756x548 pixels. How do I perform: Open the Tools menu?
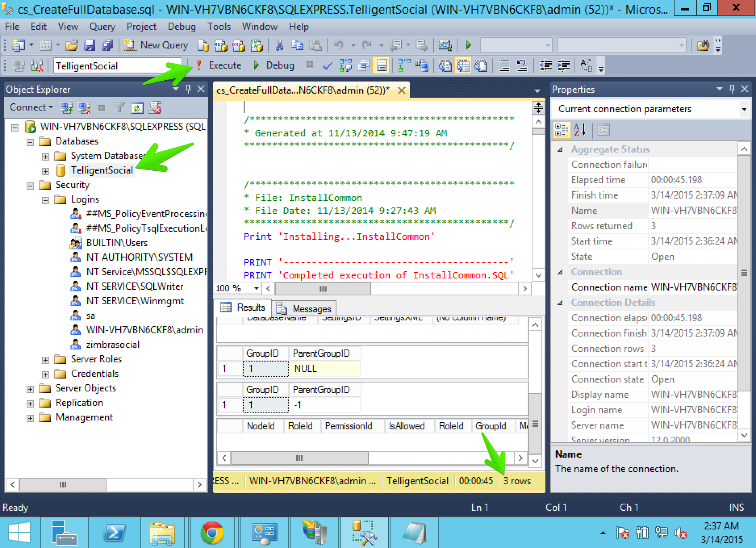click(219, 27)
